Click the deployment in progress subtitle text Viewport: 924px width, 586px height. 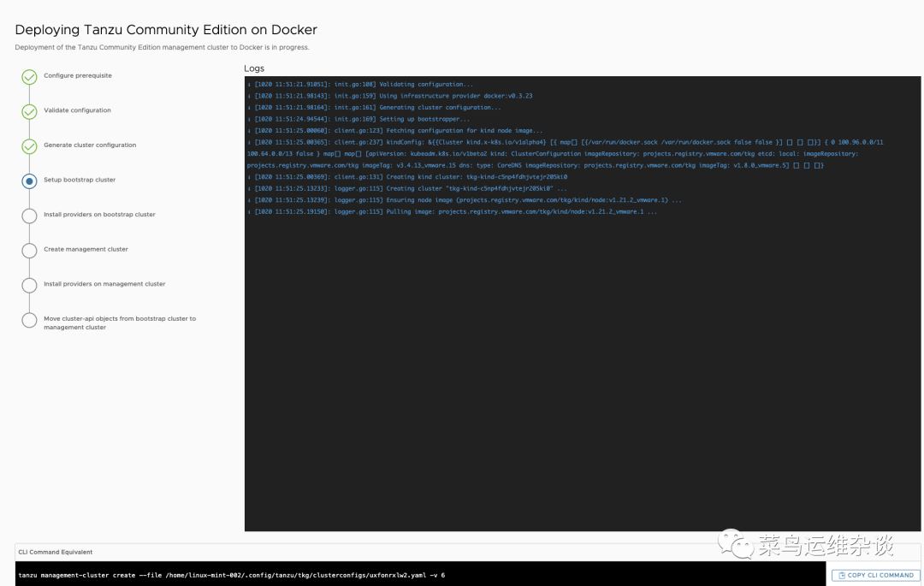(x=162, y=47)
